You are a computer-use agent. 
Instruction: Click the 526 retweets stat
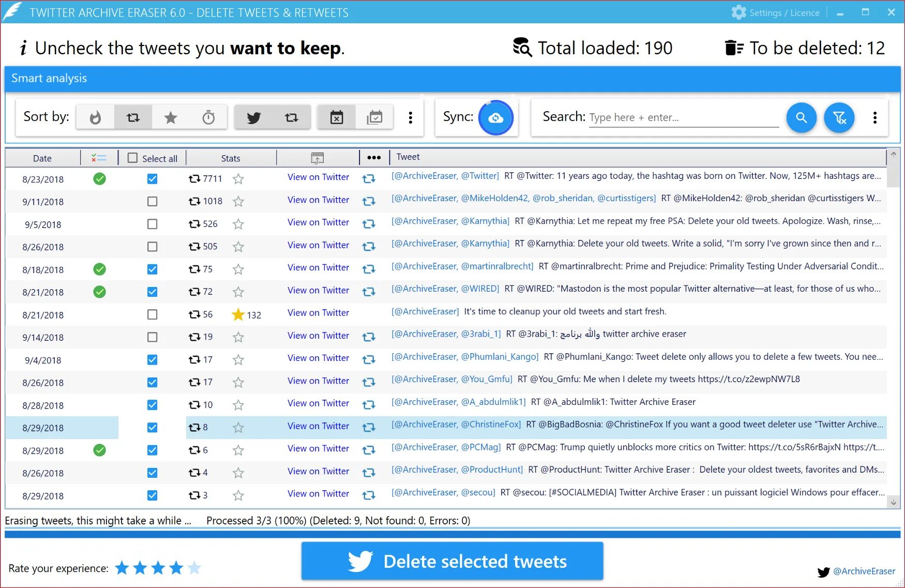(203, 224)
